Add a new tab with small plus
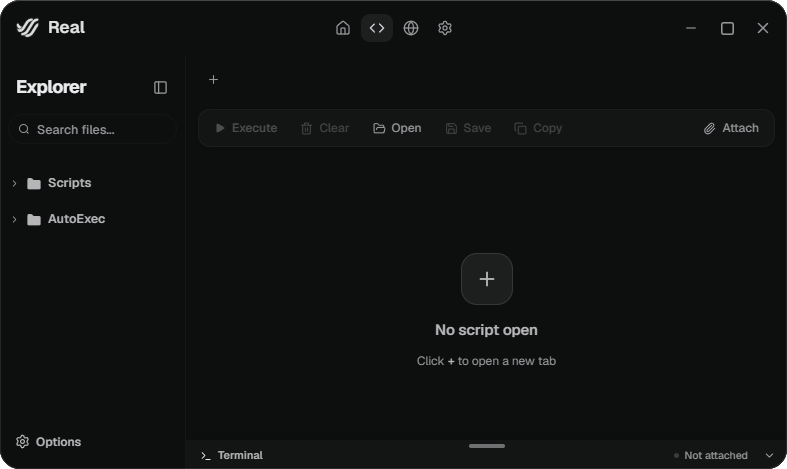 (213, 79)
